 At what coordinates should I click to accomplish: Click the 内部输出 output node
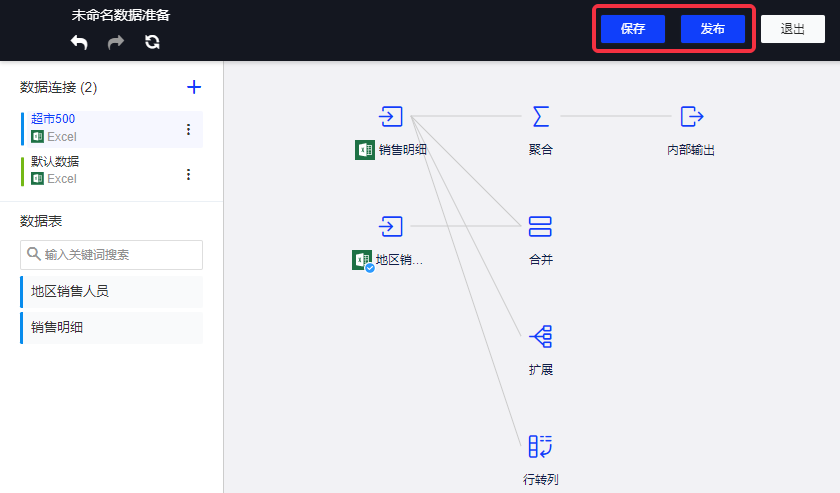point(691,117)
